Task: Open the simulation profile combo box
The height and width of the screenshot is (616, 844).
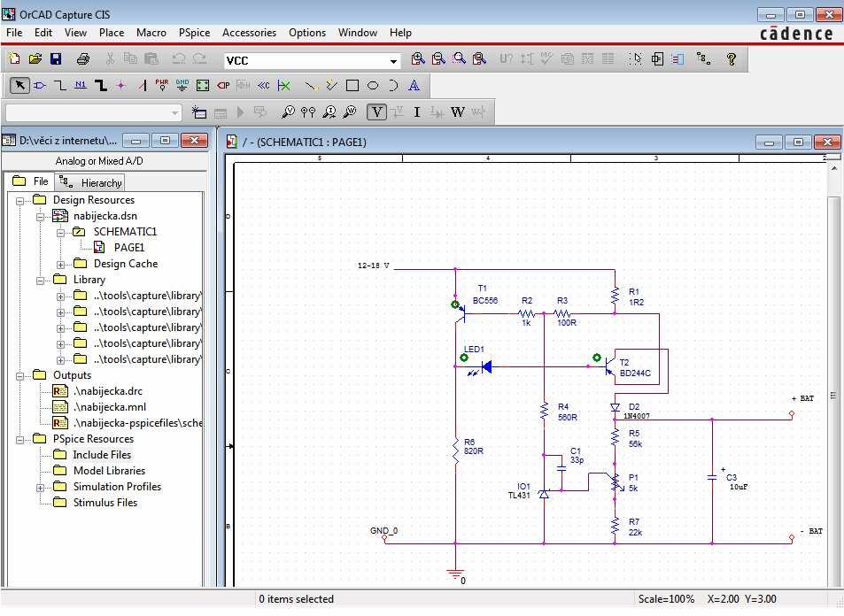Action: pyautogui.click(x=93, y=113)
